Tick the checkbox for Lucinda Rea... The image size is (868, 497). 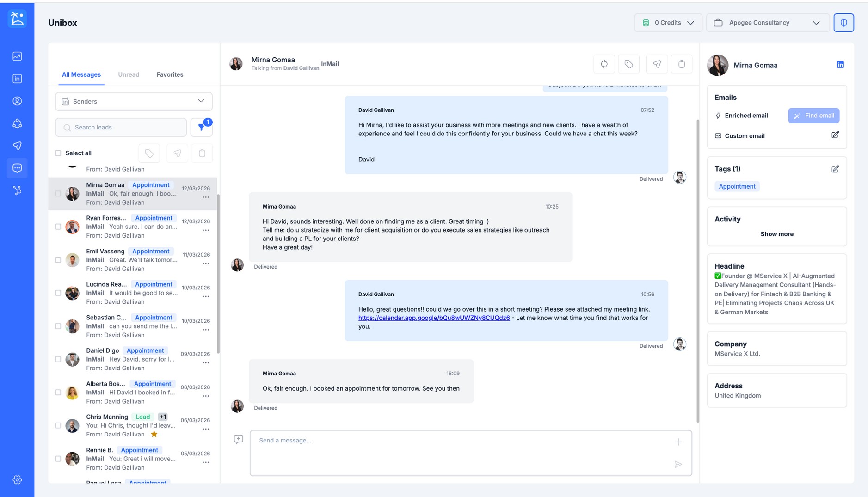coord(58,293)
